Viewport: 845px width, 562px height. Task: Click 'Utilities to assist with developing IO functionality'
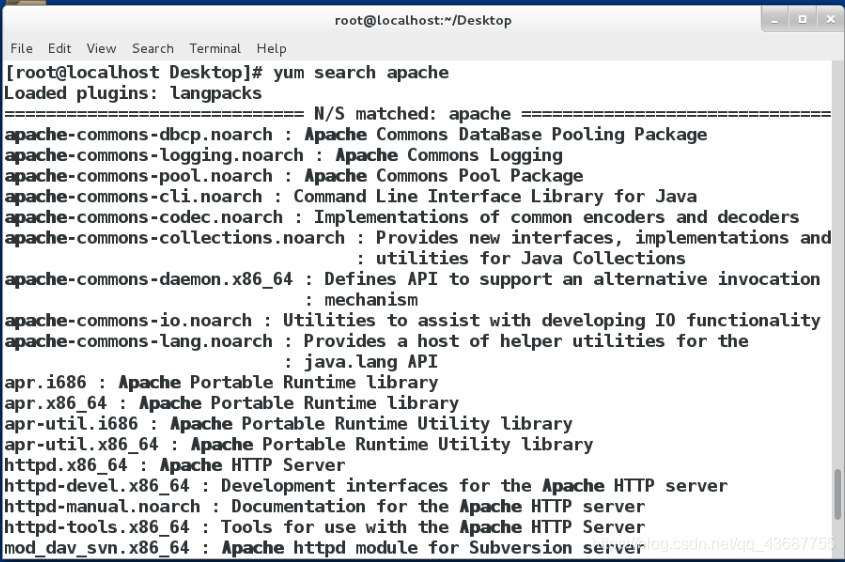point(552,320)
